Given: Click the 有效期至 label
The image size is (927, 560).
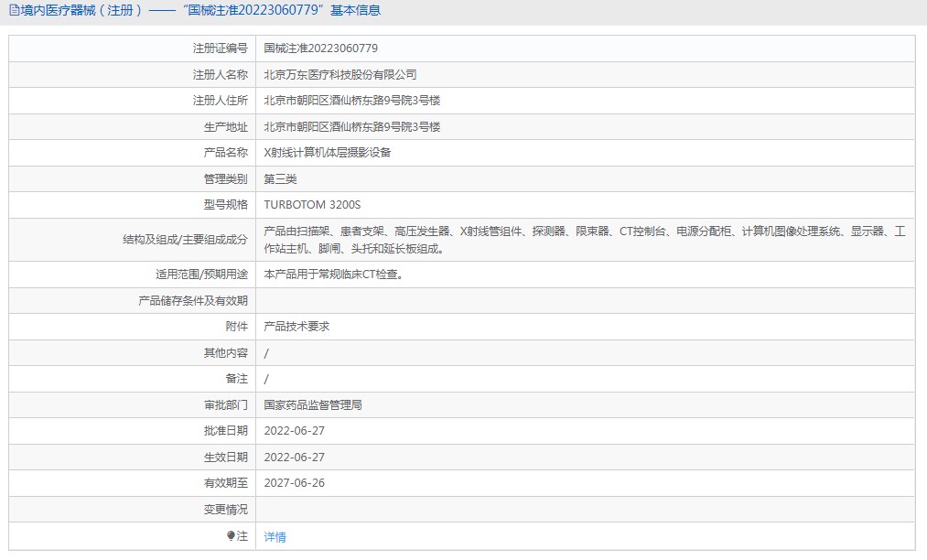Looking at the screenshot, I should click(225, 483).
